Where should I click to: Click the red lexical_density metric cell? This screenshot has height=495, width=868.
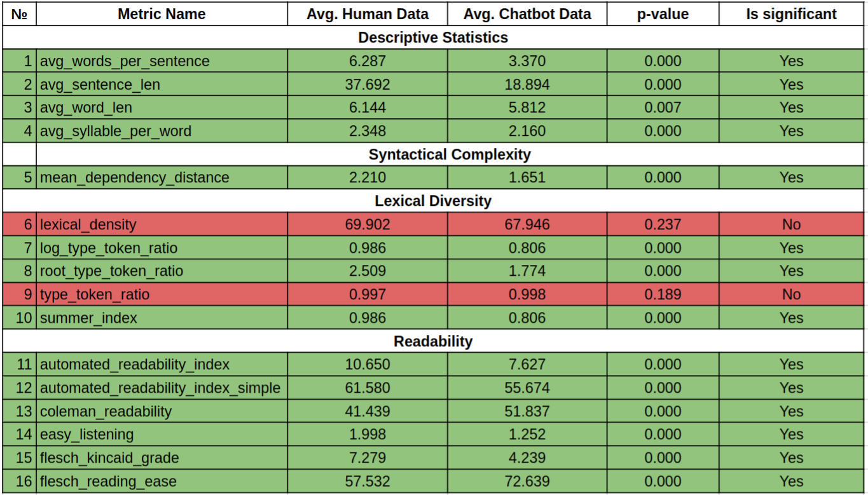tap(88, 224)
